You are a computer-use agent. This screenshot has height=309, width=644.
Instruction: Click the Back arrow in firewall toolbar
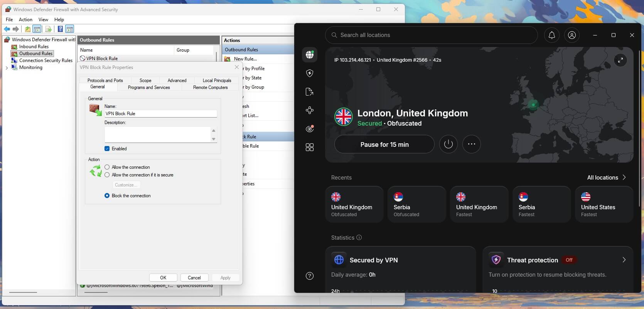[x=7, y=29]
